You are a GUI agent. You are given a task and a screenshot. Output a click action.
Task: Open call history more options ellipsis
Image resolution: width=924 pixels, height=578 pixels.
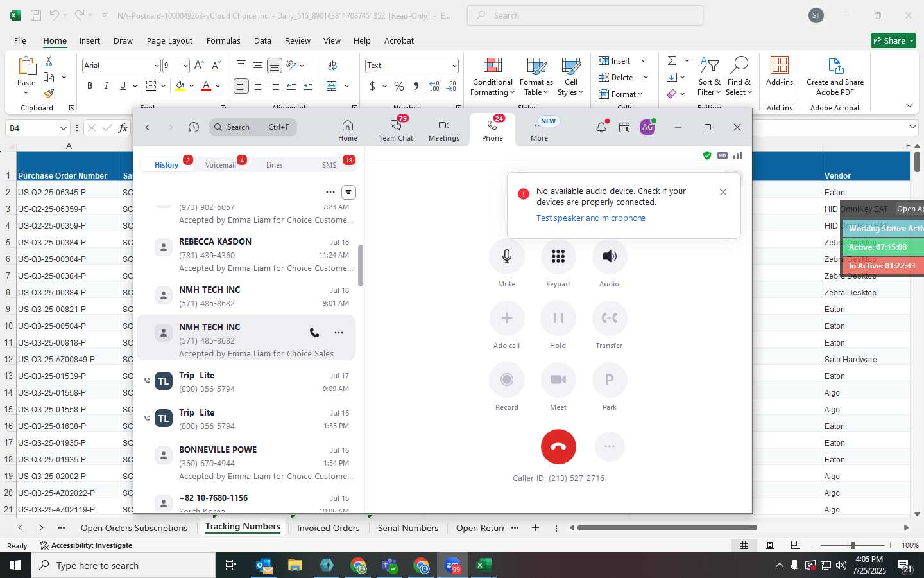330,192
